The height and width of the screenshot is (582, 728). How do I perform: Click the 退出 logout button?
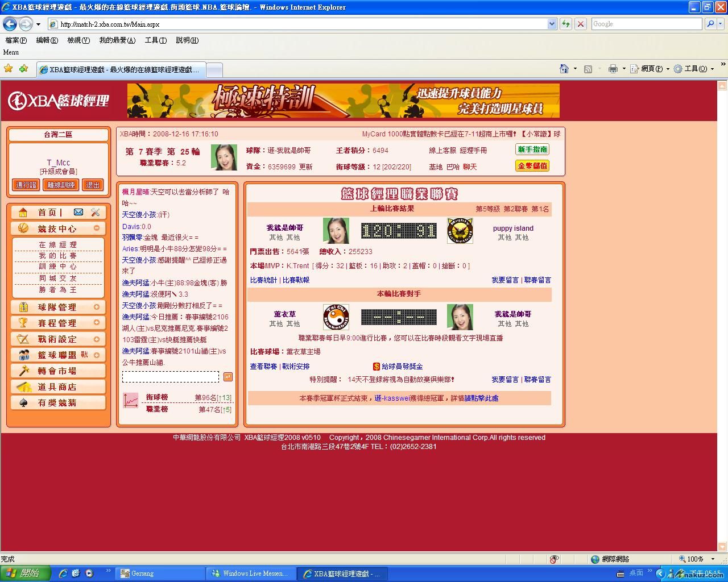(x=93, y=185)
